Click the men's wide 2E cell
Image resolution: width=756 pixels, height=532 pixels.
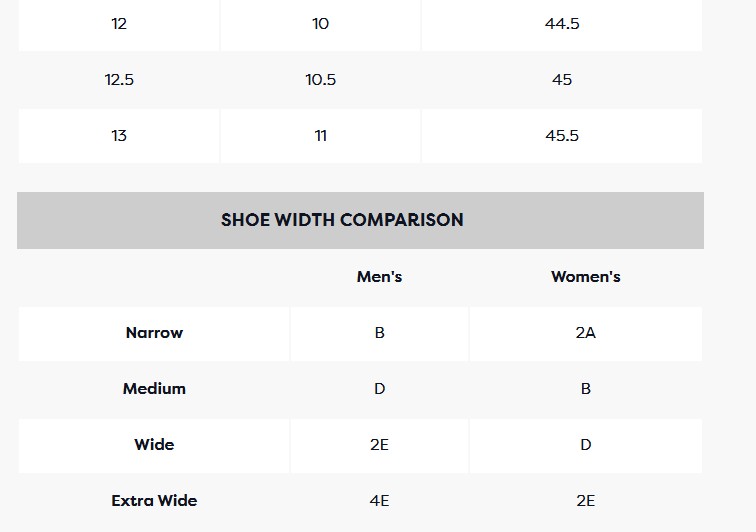pos(379,445)
